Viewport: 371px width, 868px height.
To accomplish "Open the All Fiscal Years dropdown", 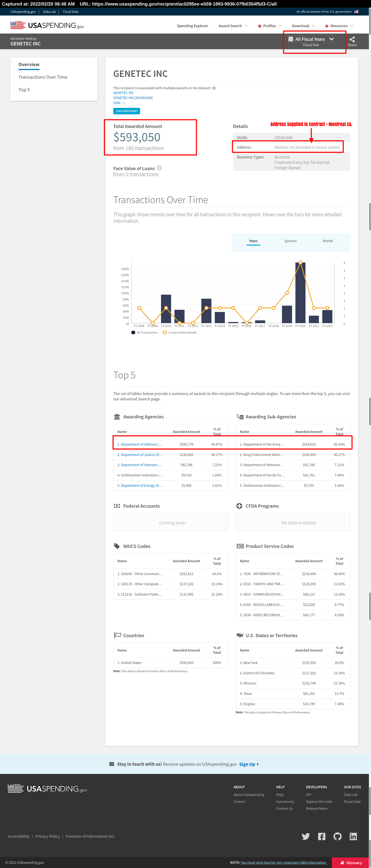I will [311, 39].
